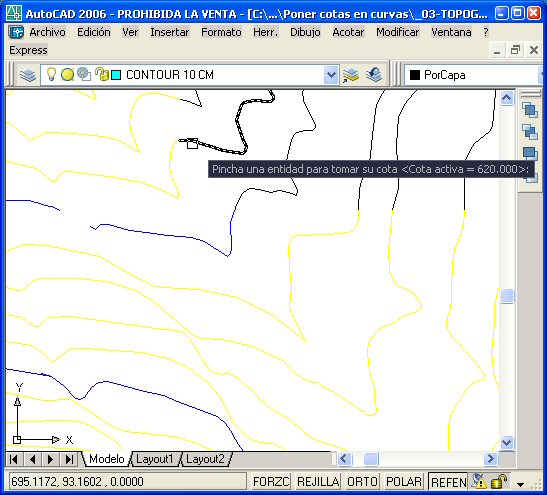This screenshot has width=547, height=495.
Task: Click the Layer Previous icon
Action: [x=374, y=75]
